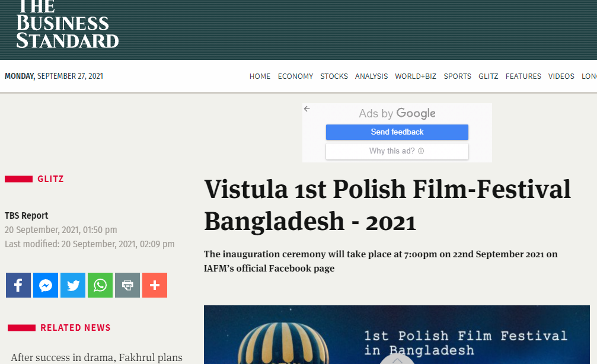Open more sharing options plus icon
Screen dimensions: 597x364
click(155, 285)
